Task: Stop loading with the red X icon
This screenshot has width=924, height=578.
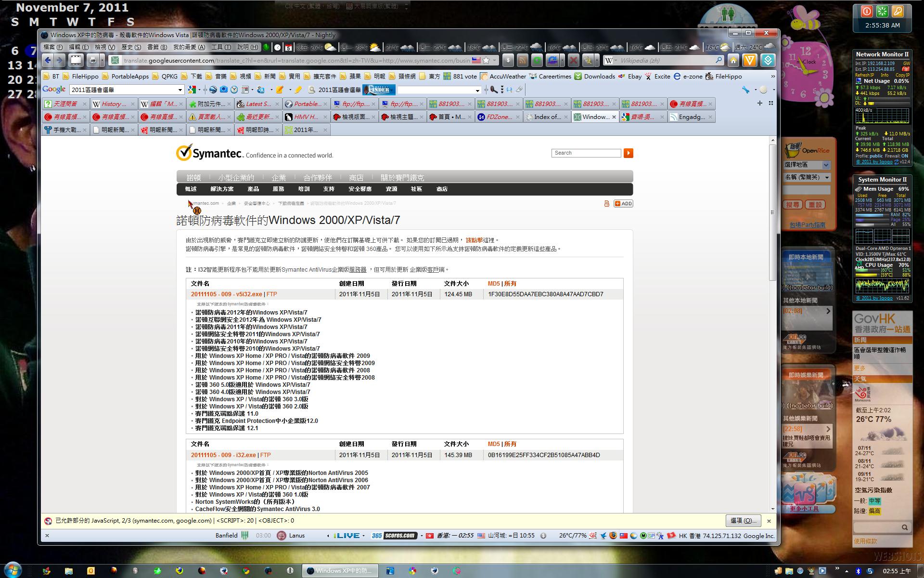Action: click(573, 60)
